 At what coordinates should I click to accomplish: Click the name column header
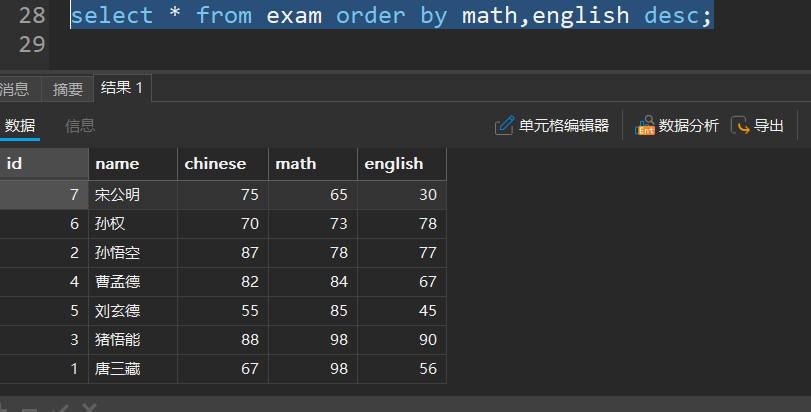coord(133,164)
